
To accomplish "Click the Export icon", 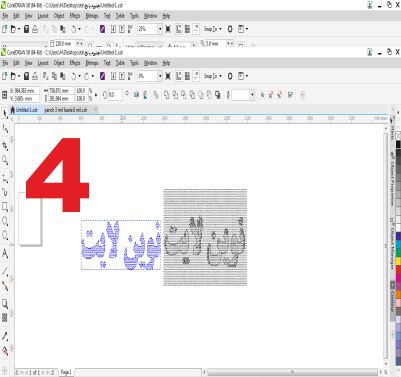I will tap(122, 76).
